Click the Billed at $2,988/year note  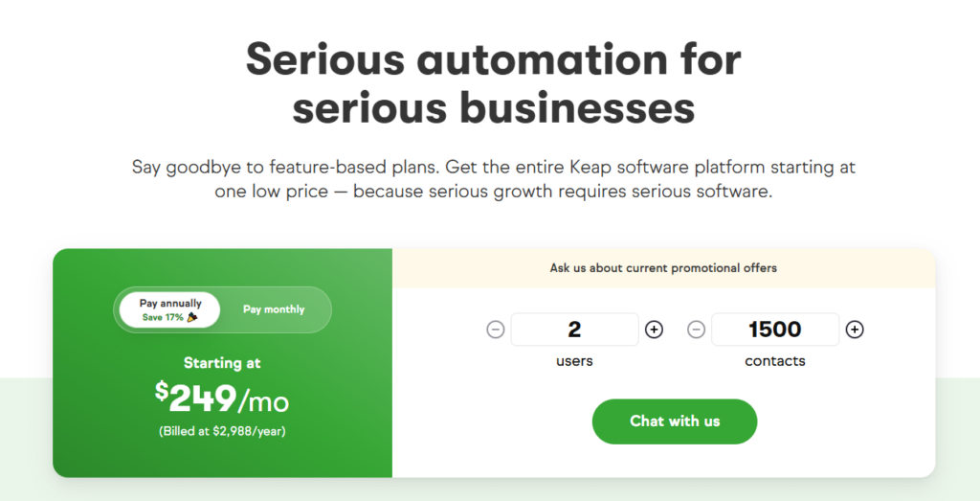tap(222, 431)
